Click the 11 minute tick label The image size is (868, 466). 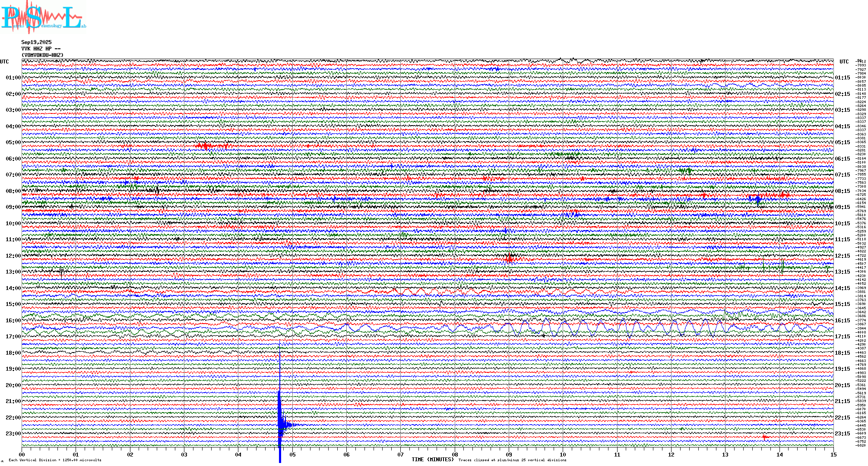tap(617, 455)
